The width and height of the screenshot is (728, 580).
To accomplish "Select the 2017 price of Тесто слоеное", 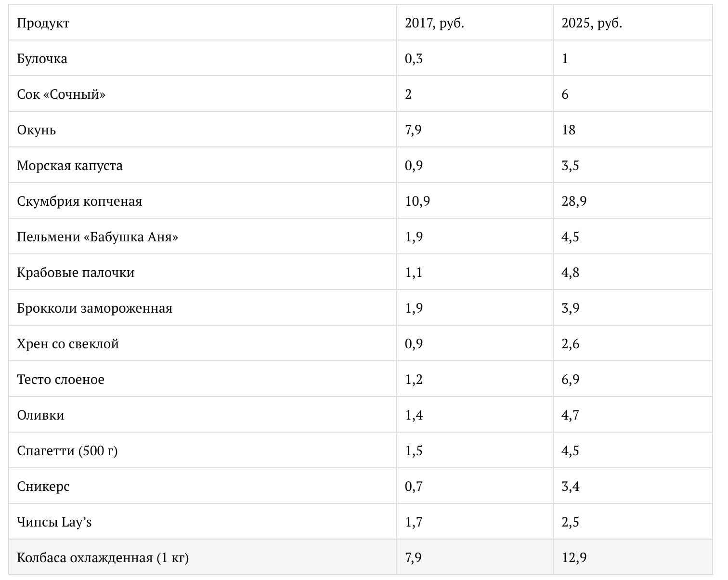I will point(414,380).
